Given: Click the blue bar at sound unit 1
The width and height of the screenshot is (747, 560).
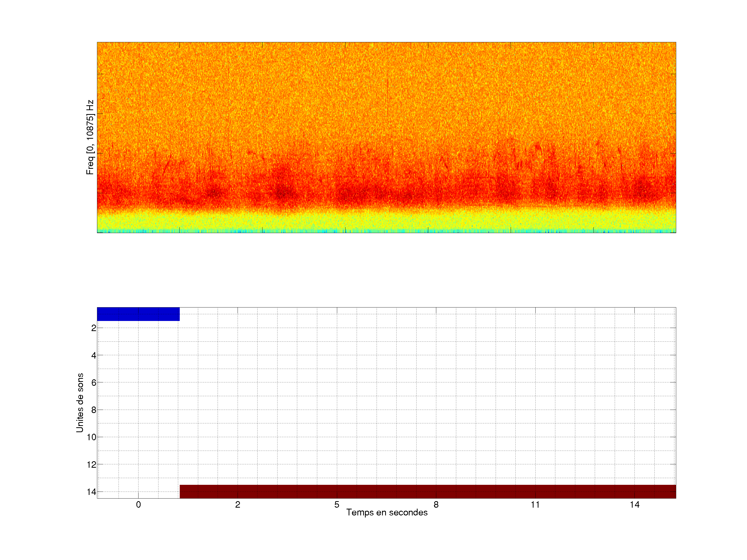Looking at the screenshot, I should point(138,314).
